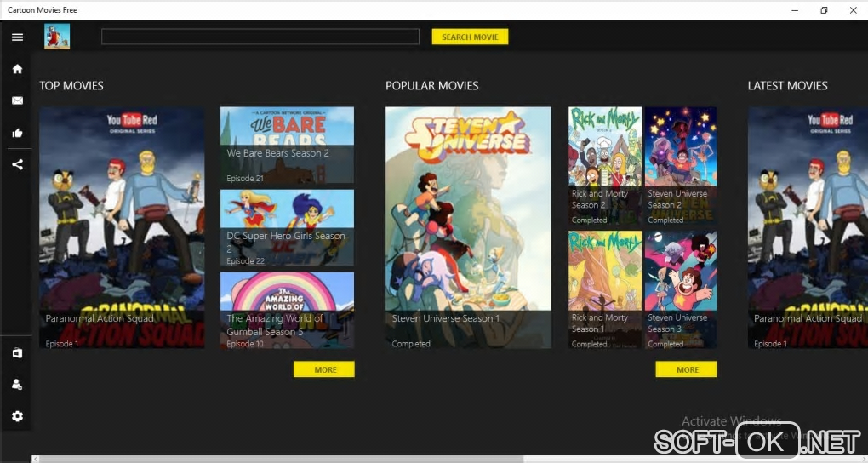Click MORE under Popular Movies
The height and width of the screenshot is (463, 868).
click(x=686, y=369)
